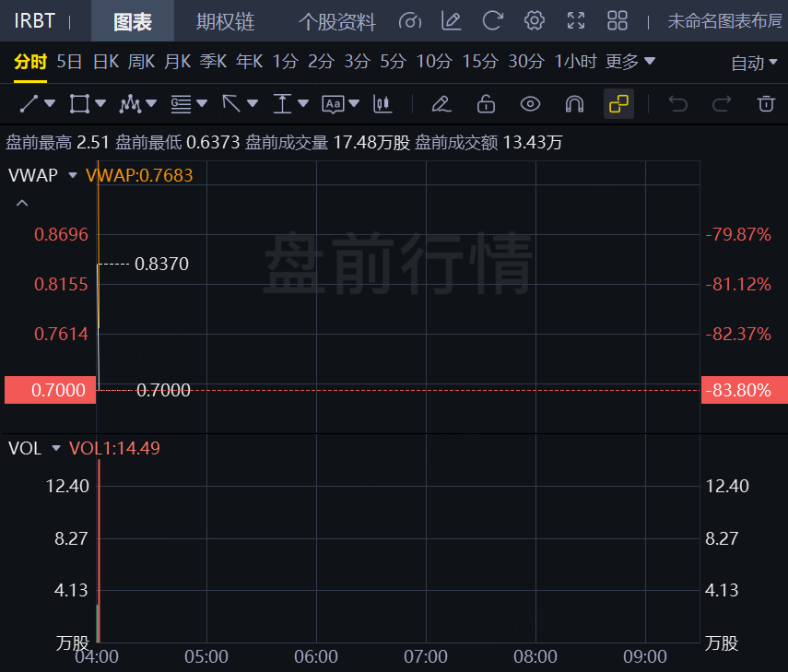Switch to 日K chart
Image resolution: width=788 pixels, height=672 pixels.
[106, 62]
